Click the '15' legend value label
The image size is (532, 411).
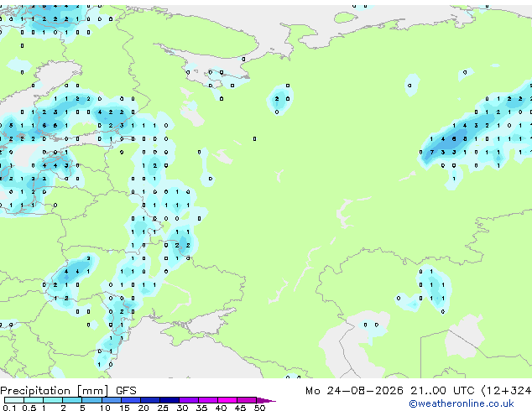point(124,408)
